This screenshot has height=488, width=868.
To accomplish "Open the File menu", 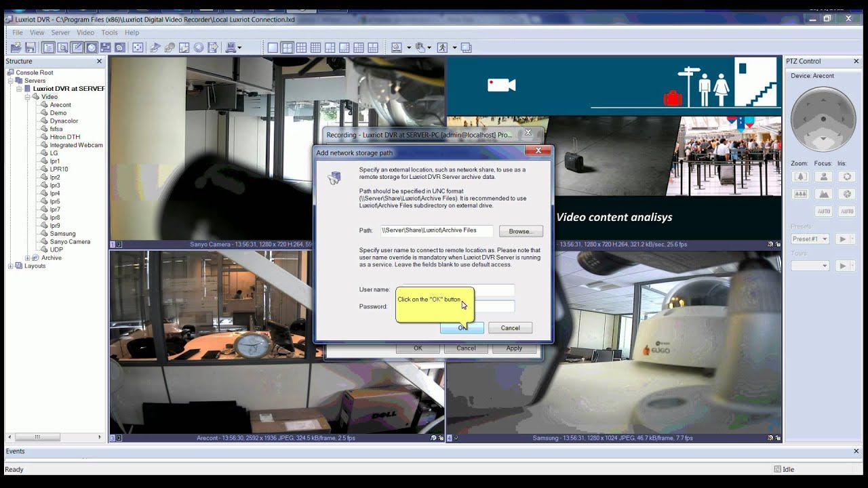I will coord(18,33).
